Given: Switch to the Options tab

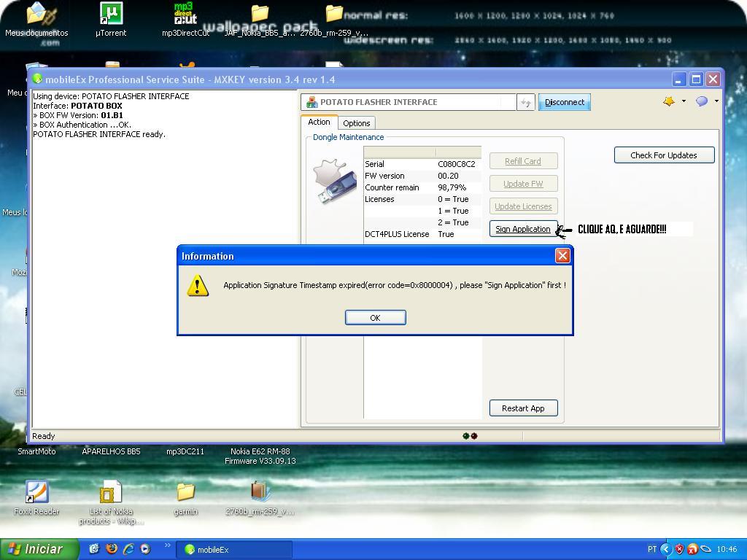Looking at the screenshot, I should click(x=356, y=123).
